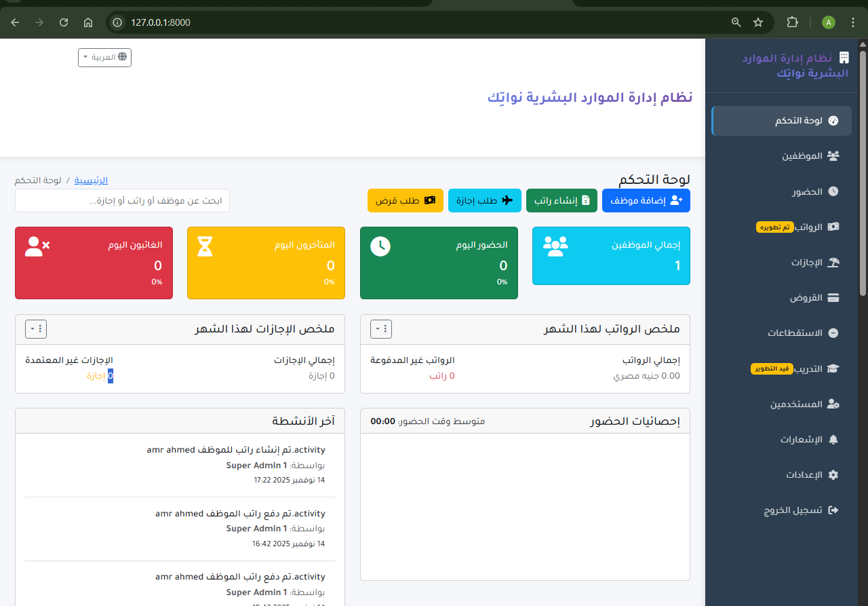Click the total employees group icon
Image resolution: width=868 pixels, height=606 pixels.
click(x=555, y=246)
